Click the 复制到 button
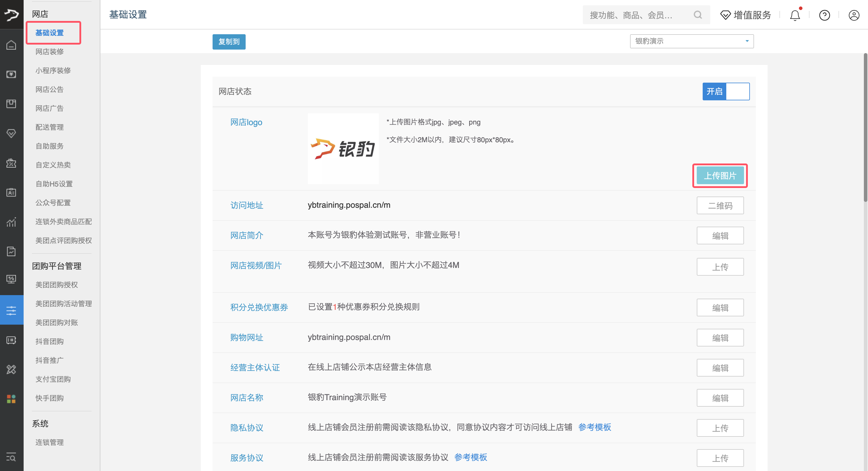Screen dimensions: 868x471 point(229,41)
